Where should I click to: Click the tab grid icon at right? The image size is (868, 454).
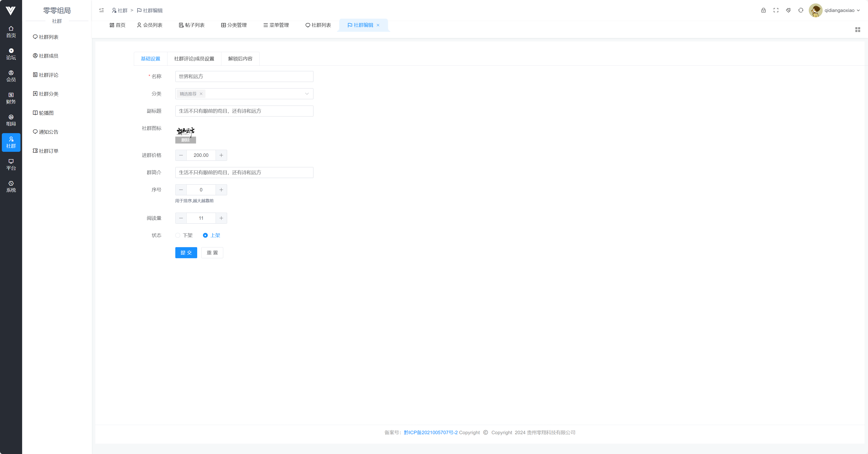coord(858,30)
